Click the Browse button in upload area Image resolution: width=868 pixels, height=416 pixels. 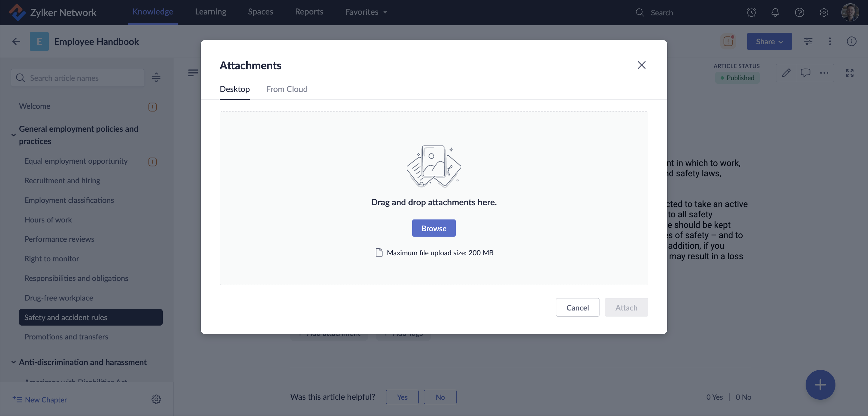pyautogui.click(x=434, y=228)
